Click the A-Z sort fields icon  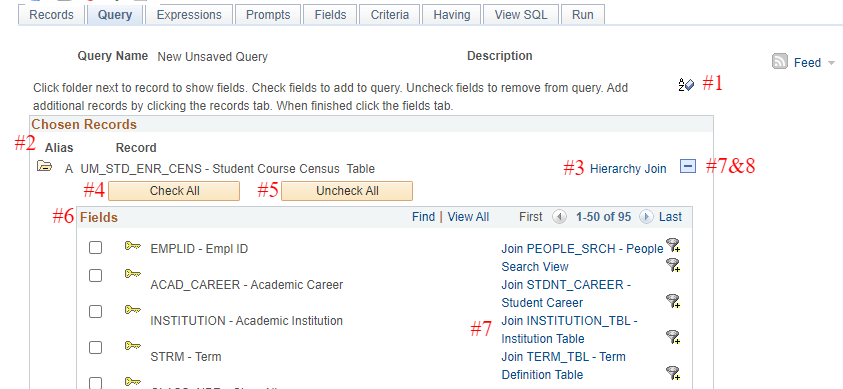pyautogui.click(x=687, y=84)
